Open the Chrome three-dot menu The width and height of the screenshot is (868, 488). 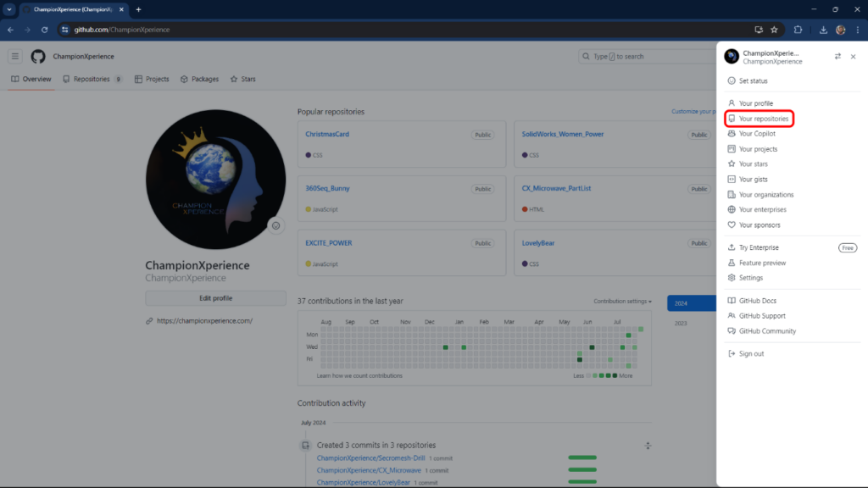point(858,30)
